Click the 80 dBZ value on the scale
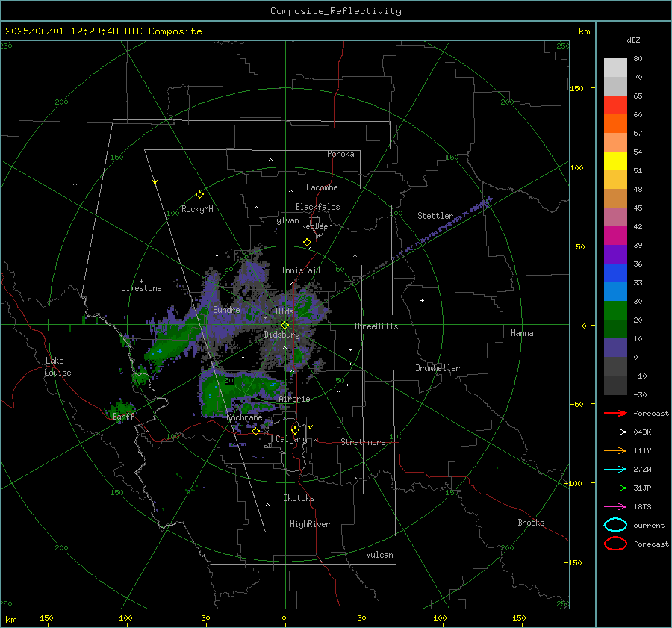Image resolution: width=672 pixels, height=628 pixels. coord(638,59)
